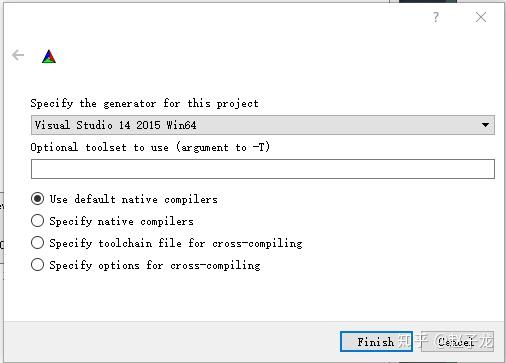Click the Finish button
Viewport: 506px width, 363px height.
(x=376, y=341)
